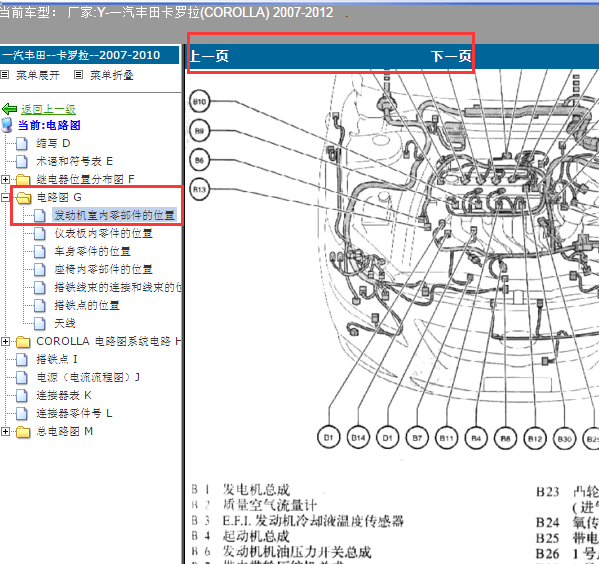
Task: Click computer icon next to 当前:电路图
Action: coord(6,125)
